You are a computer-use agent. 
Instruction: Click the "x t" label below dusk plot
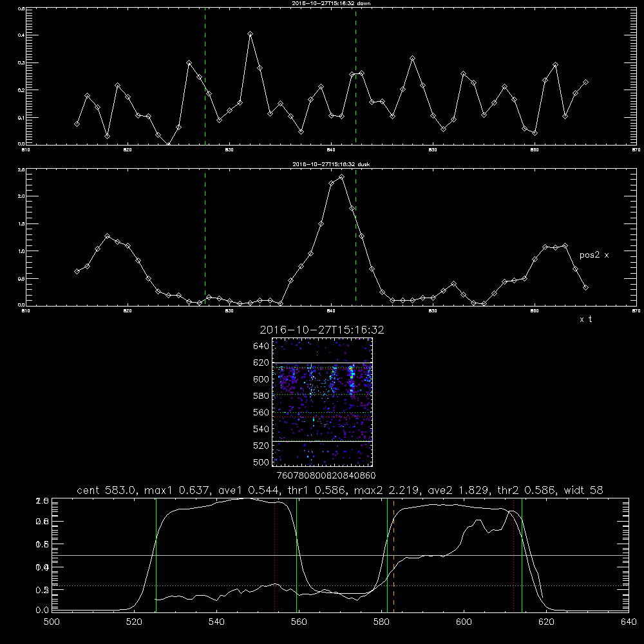pyautogui.click(x=585, y=319)
